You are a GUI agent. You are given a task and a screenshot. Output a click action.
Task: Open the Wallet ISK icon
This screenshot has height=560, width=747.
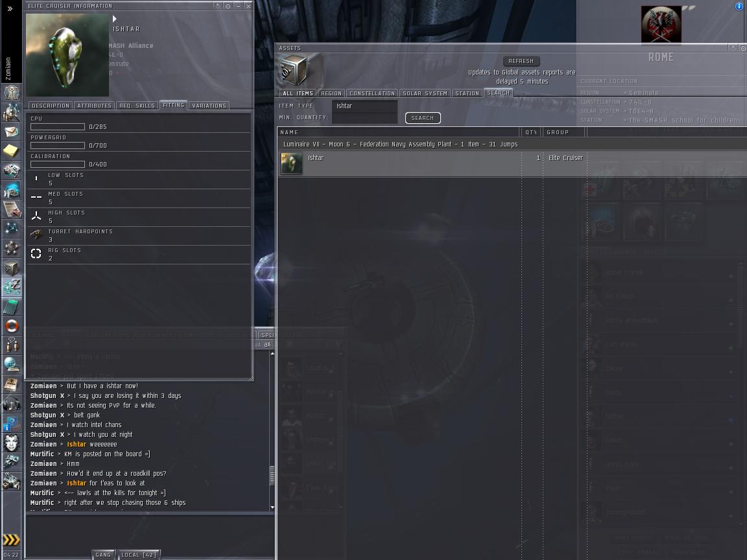[x=12, y=287]
